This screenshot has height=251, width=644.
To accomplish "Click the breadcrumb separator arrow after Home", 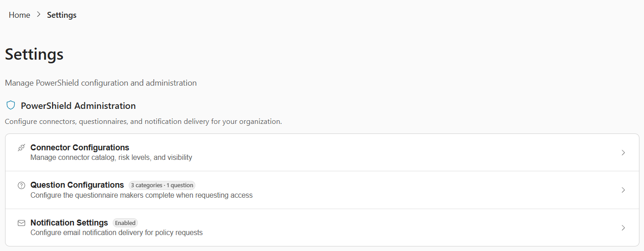I will pos(39,15).
